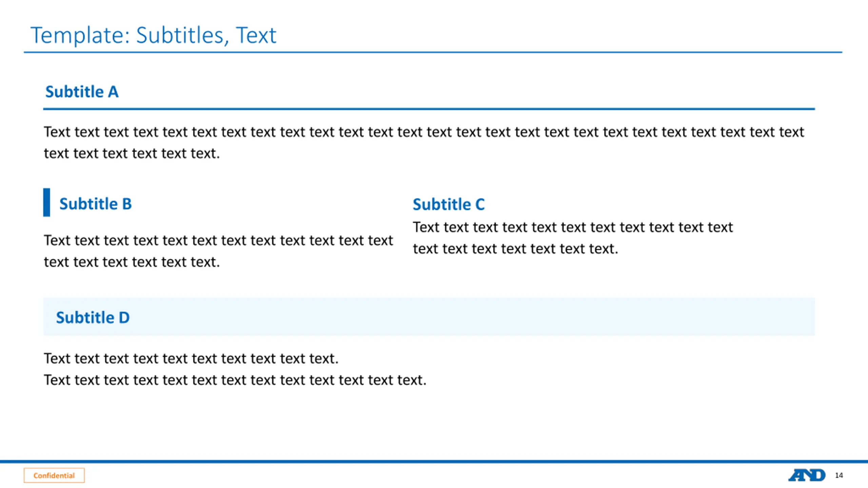The image size is (868, 488).
Task: Click the paragraph text under Subtitle C
Action: click(x=573, y=238)
